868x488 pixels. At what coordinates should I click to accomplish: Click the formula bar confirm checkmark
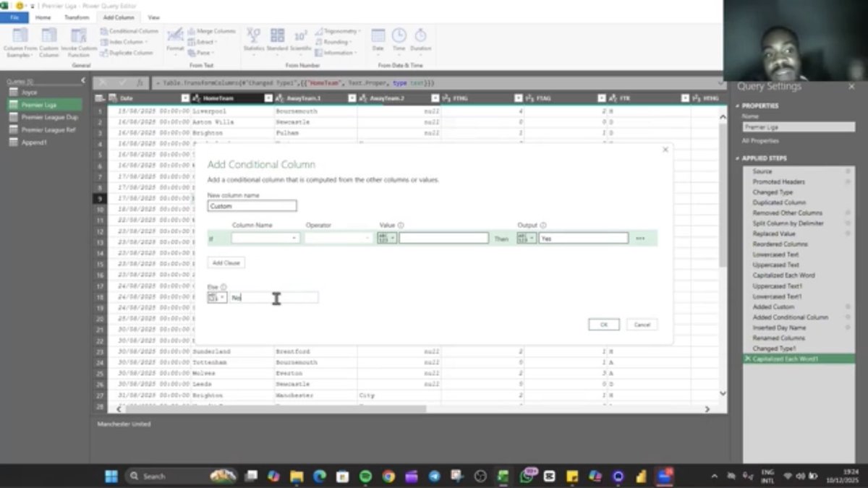(122, 83)
